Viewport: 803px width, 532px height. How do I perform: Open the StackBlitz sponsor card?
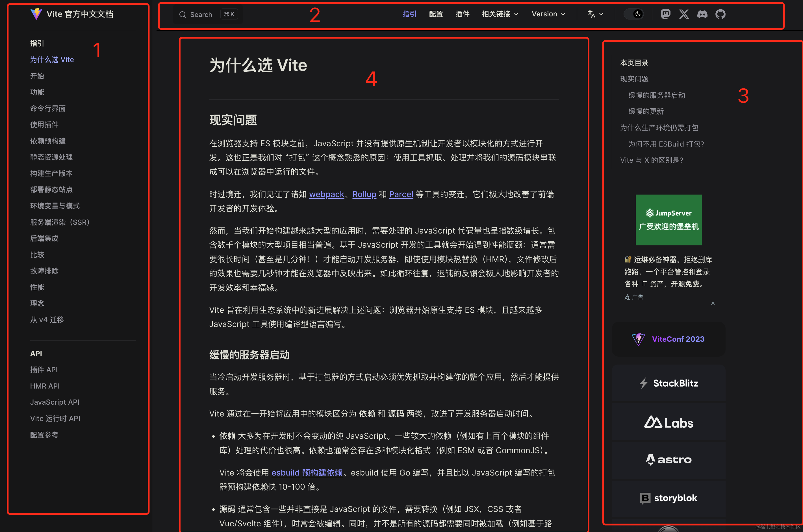click(x=668, y=383)
